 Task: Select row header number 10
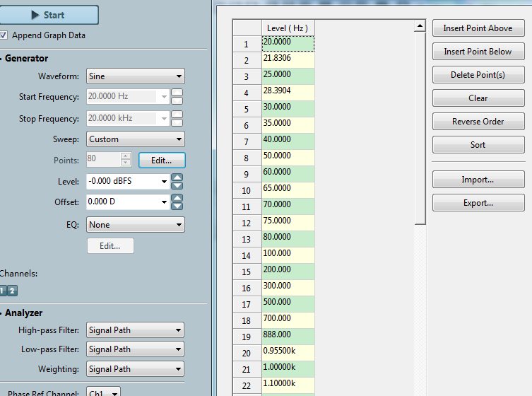click(247, 190)
